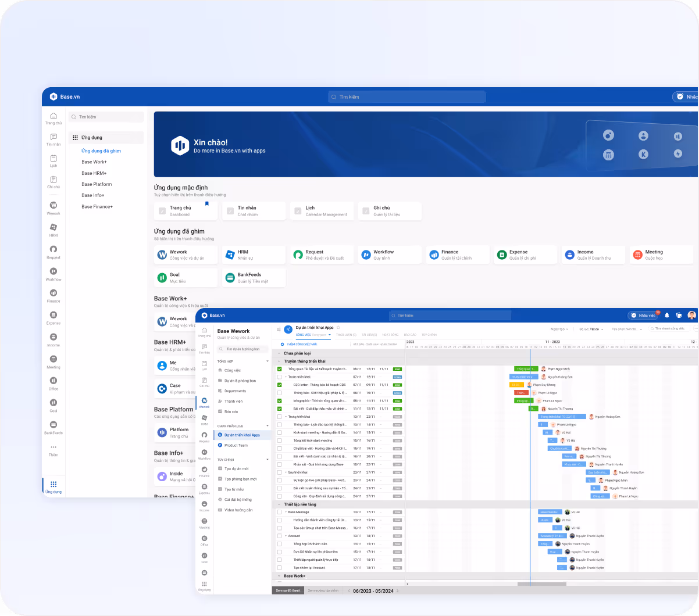Click Thêm more icon in back sidebar
The height and width of the screenshot is (616, 699).
[54, 447]
